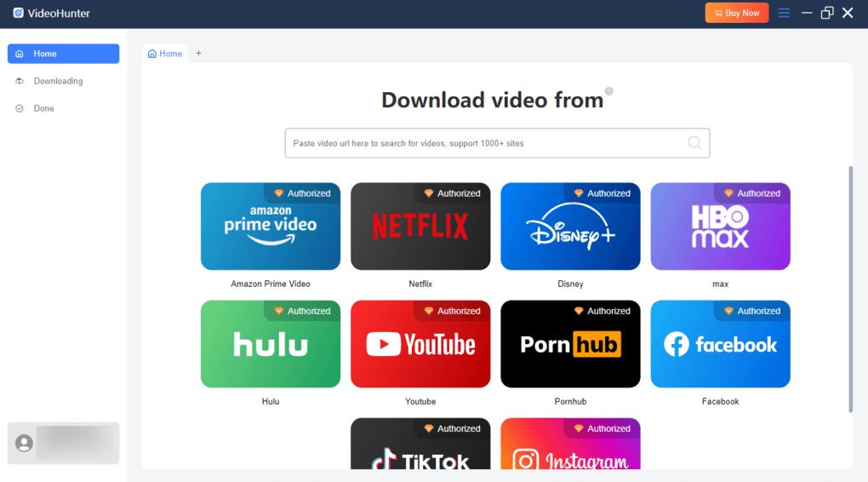Open the Instagram tile

tap(570, 444)
